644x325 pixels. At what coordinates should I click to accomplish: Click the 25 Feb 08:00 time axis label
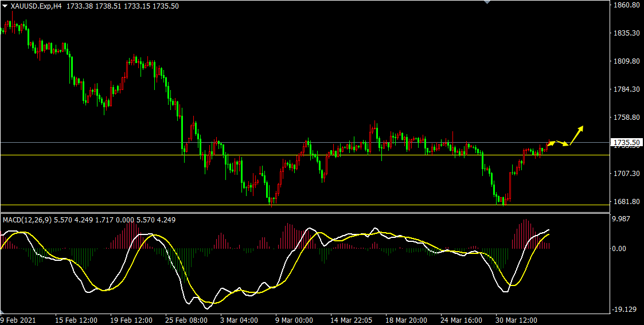(x=186, y=320)
